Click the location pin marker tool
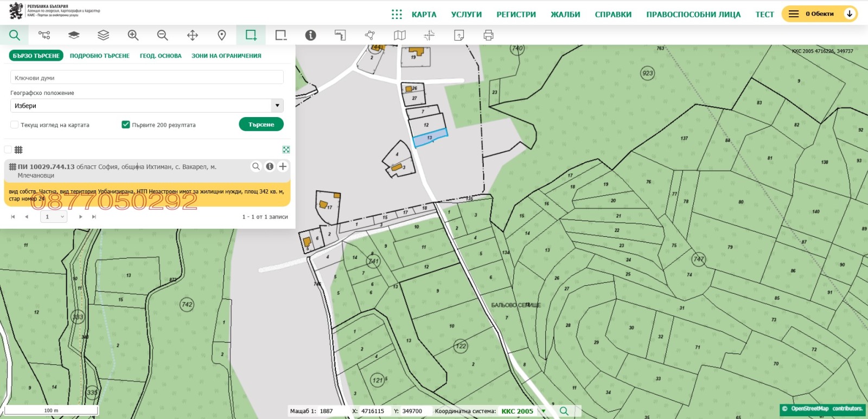Viewport: 868px width, 419px height. [x=221, y=35]
